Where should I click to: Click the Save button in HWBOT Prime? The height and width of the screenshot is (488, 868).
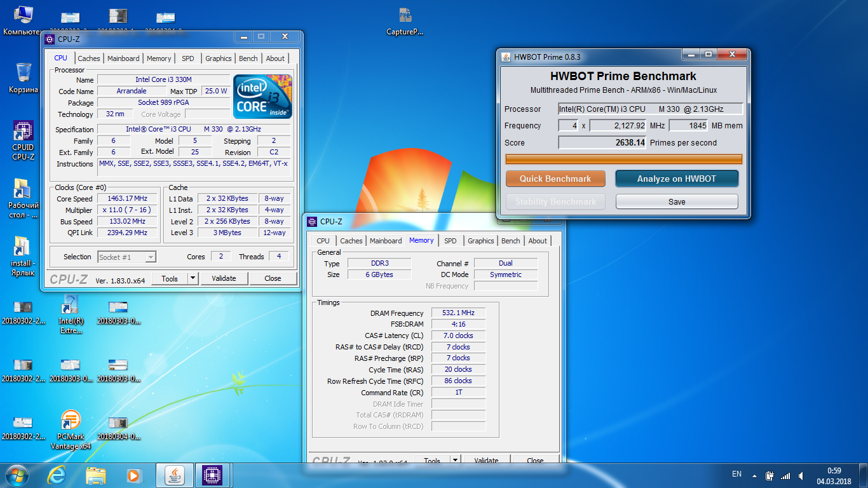(677, 201)
